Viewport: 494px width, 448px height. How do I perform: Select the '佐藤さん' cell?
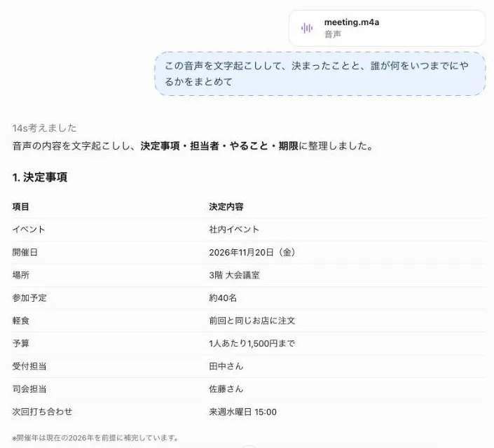click(226, 388)
